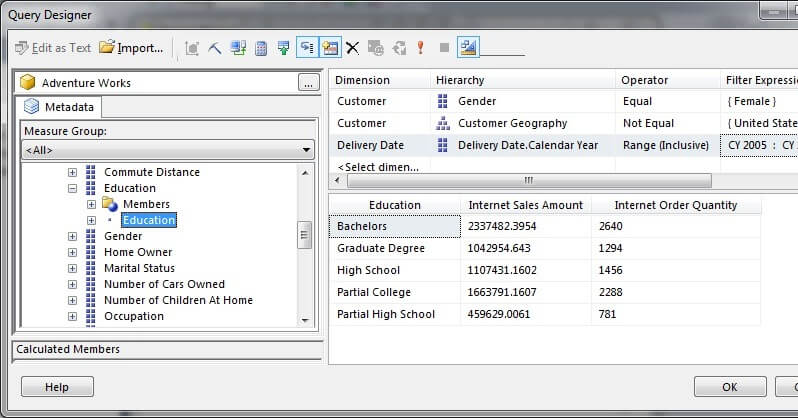Open cube selection with the ellipsis button

coord(308,82)
